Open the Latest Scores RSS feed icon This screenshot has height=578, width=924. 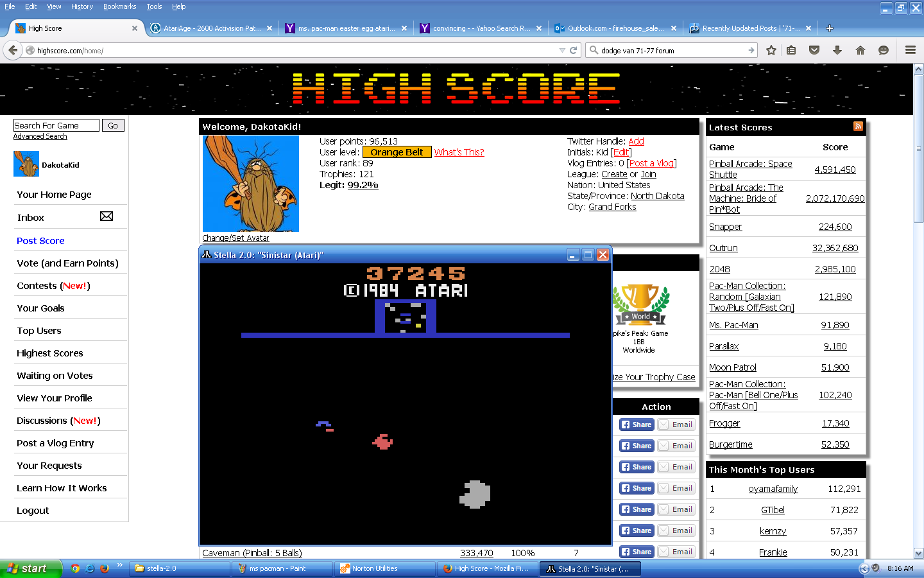tap(858, 127)
